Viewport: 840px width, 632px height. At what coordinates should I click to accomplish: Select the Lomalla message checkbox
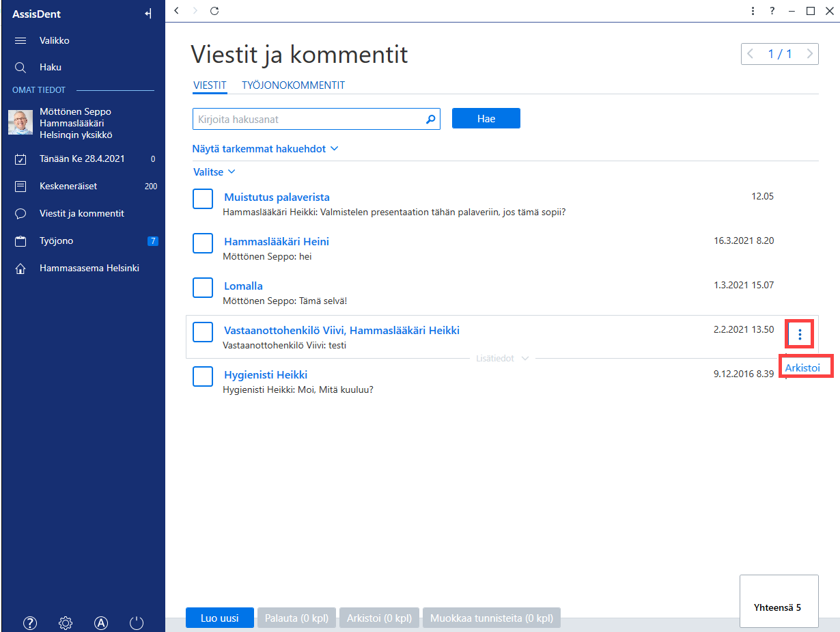pyautogui.click(x=203, y=287)
